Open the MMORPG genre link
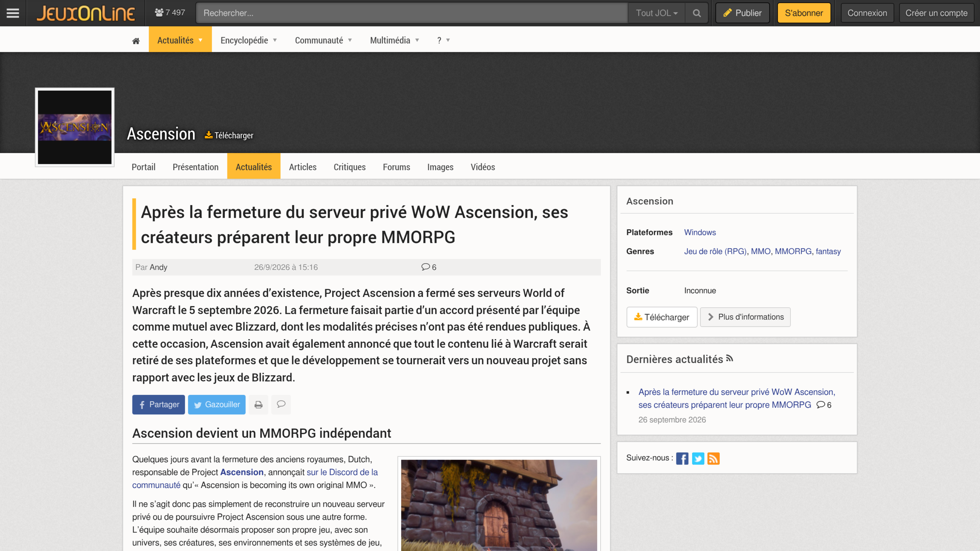Screen dimensions: 980x551 coord(793,251)
